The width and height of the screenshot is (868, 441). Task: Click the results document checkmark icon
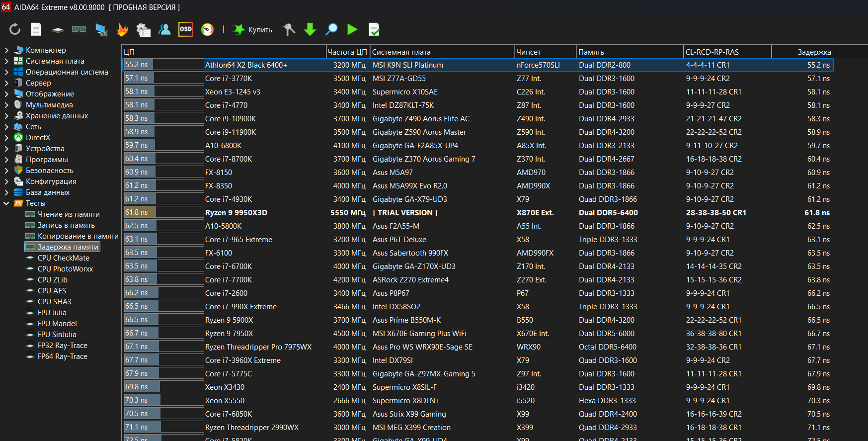(374, 30)
